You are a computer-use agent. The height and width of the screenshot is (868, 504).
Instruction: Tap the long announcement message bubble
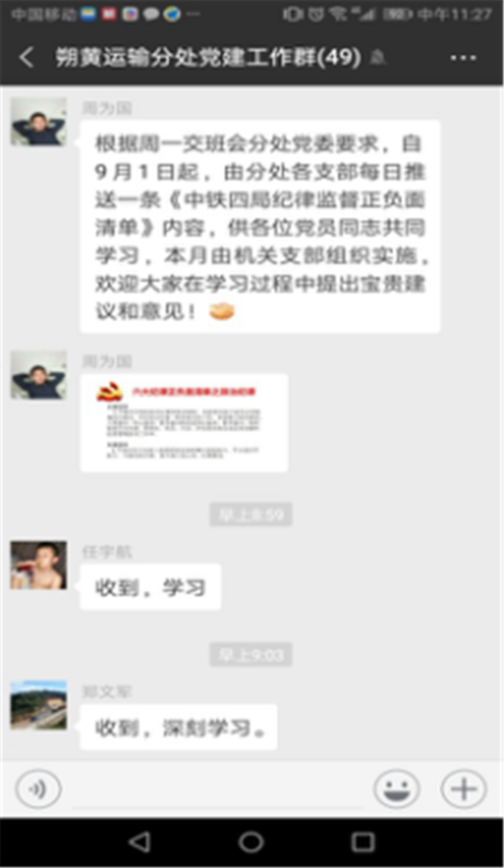tap(260, 227)
